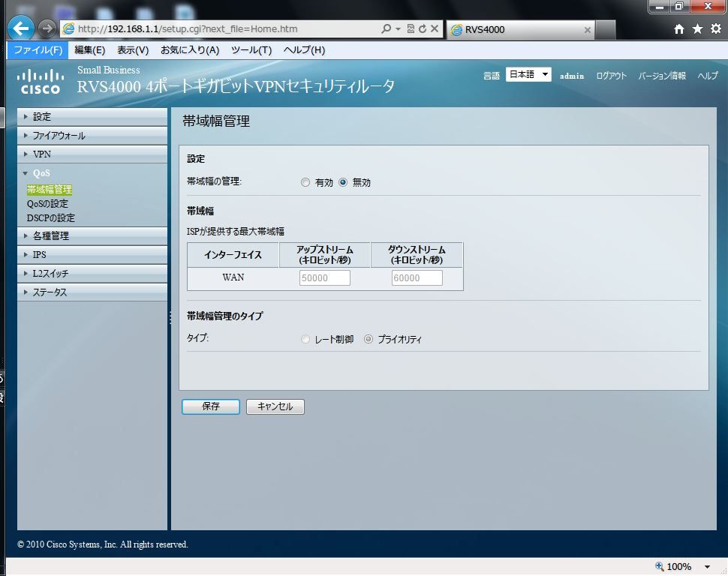Viewport: 728px width, 576px height.
Task: Open browser home page icon
Action: (x=678, y=29)
